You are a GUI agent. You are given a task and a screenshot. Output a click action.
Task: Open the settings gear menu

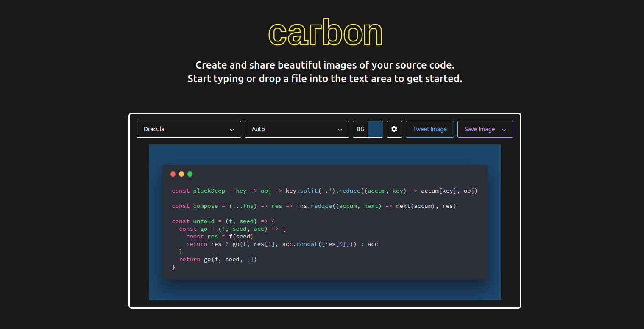pyautogui.click(x=394, y=129)
